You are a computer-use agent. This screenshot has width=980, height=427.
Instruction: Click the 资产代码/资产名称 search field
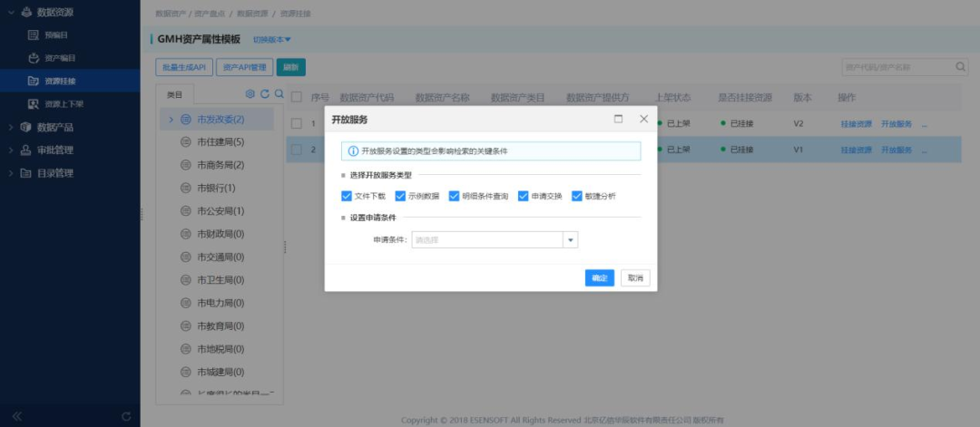coord(896,67)
